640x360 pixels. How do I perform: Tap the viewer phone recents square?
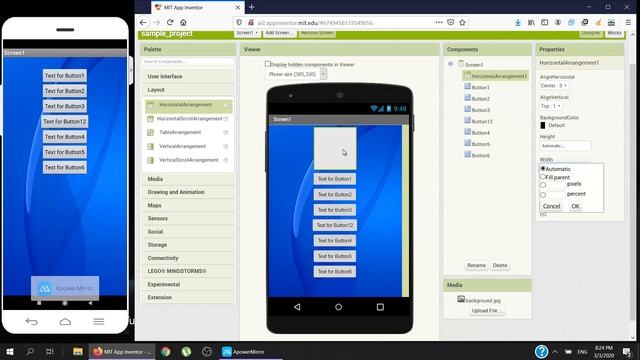click(380, 307)
